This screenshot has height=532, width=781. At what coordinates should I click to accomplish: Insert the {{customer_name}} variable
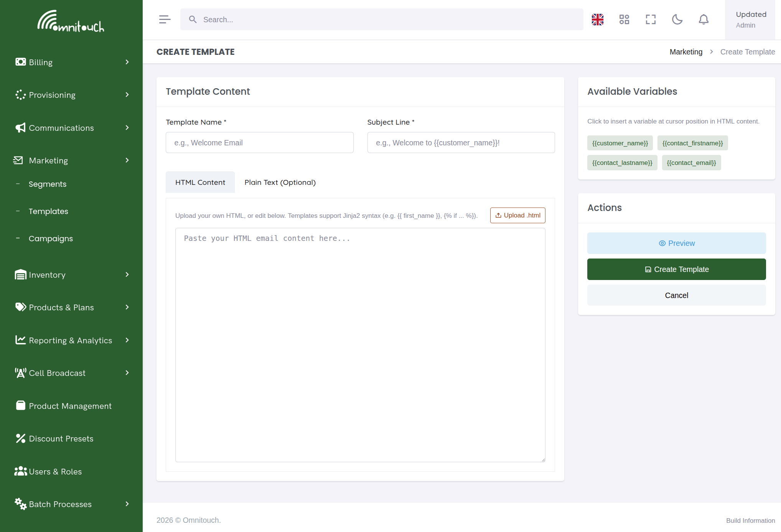620,143
